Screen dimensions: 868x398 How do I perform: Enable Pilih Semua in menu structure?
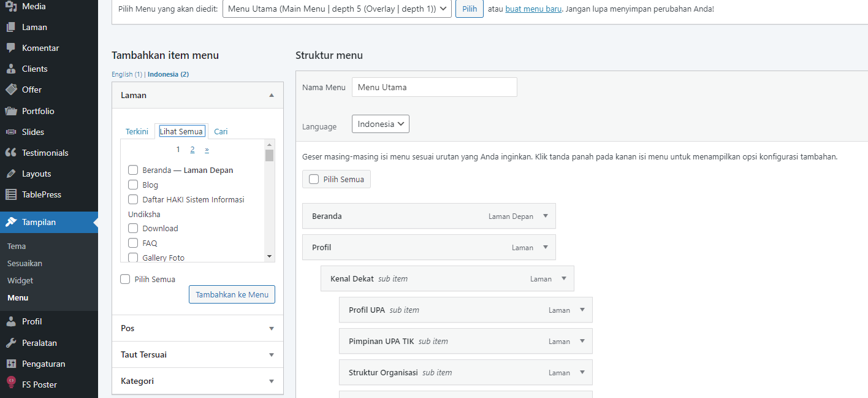314,179
